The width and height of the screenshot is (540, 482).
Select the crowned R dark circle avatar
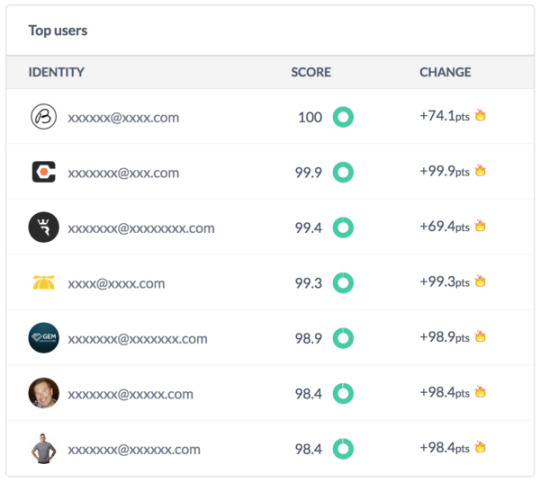coord(43,227)
